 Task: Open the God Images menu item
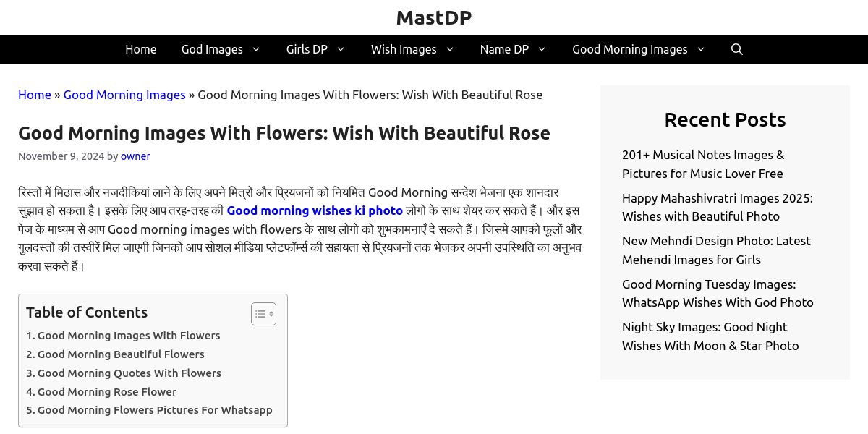point(212,49)
